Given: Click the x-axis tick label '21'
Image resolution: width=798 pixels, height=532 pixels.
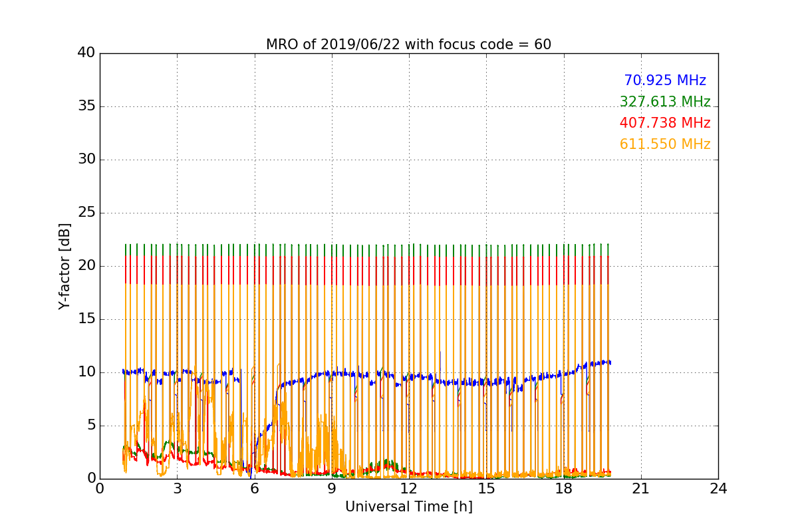Looking at the screenshot, I should click(641, 489).
